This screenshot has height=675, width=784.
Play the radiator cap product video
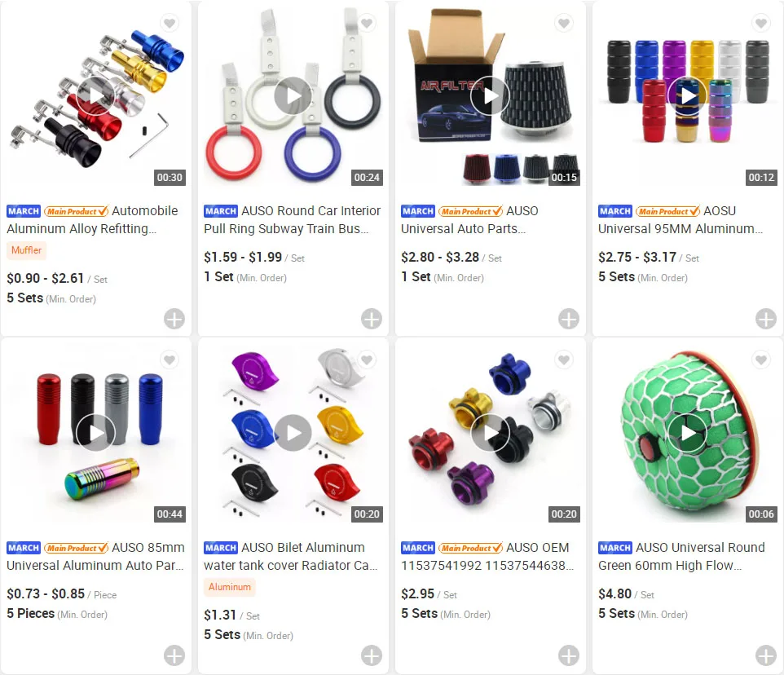293,433
